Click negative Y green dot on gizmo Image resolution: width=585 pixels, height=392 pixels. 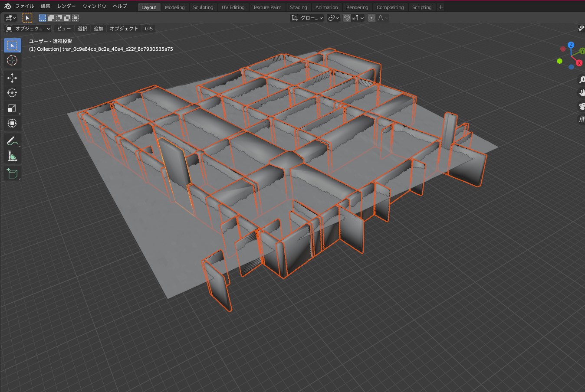560,61
